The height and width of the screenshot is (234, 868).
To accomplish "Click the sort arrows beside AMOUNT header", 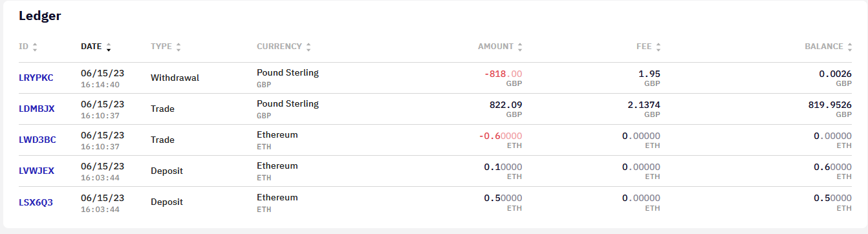I will click(520, 47).
